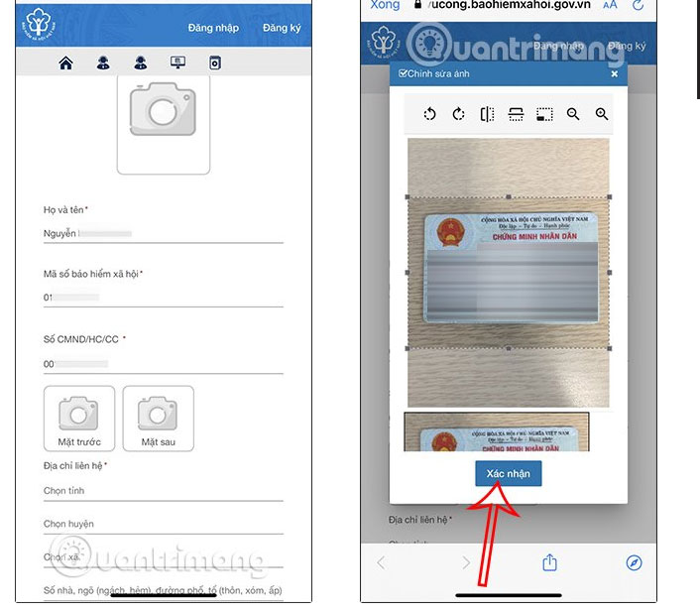Tap the Safari share icon
The image size is (700, 612).
pyautogui.click(x=549, y=562)
